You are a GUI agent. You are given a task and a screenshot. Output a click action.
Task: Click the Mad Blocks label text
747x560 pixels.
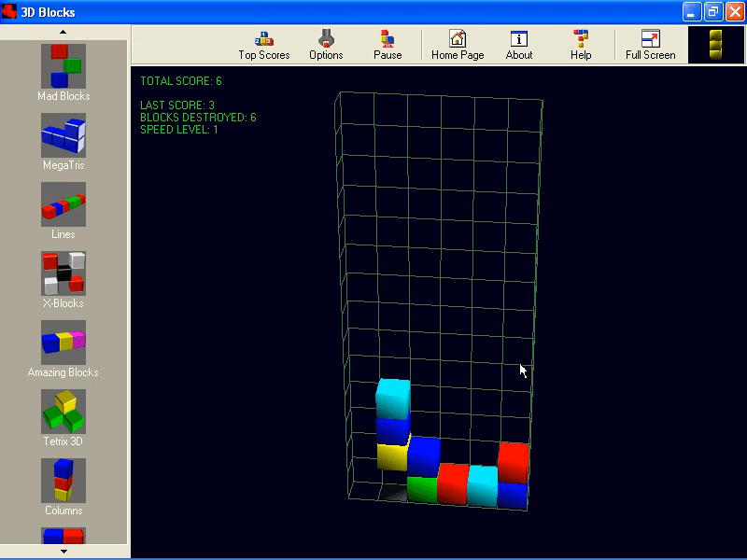pyautogui.click(x=63, y=96)
